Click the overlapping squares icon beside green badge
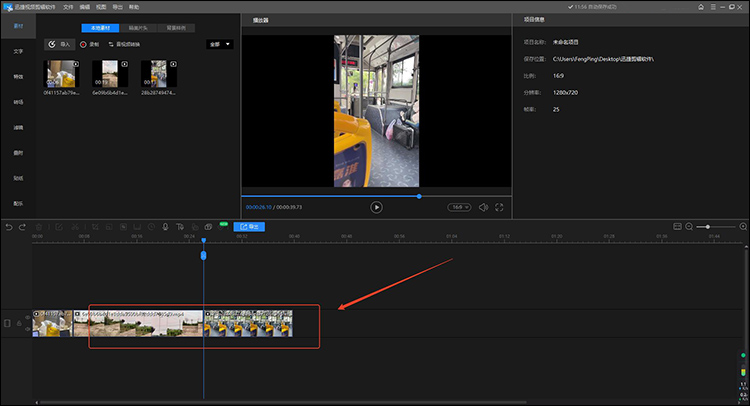 (208, 227)
